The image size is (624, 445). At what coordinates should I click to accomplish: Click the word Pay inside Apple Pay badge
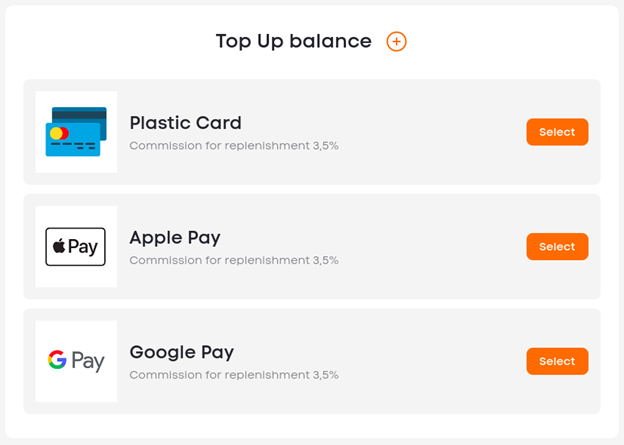(x=83, y=247)
